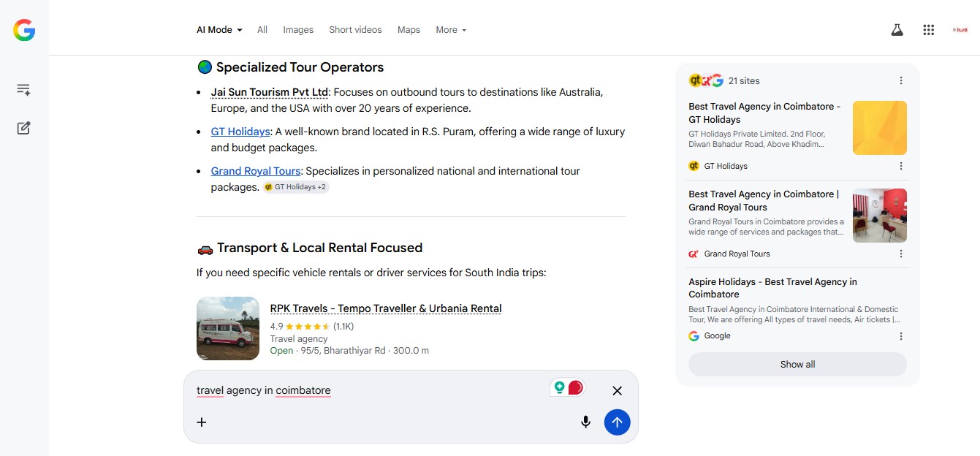Screen dimensions: 980x456
Task: Click the Grand Royal Tours favicon
Action: pyautogui.click(x=694, y=254)
